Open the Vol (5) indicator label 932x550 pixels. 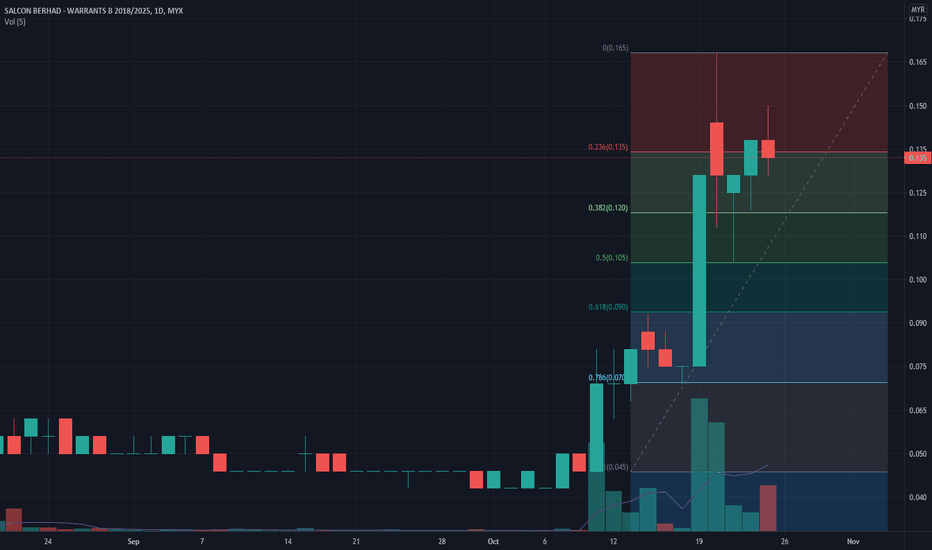[x=15, y=22]
